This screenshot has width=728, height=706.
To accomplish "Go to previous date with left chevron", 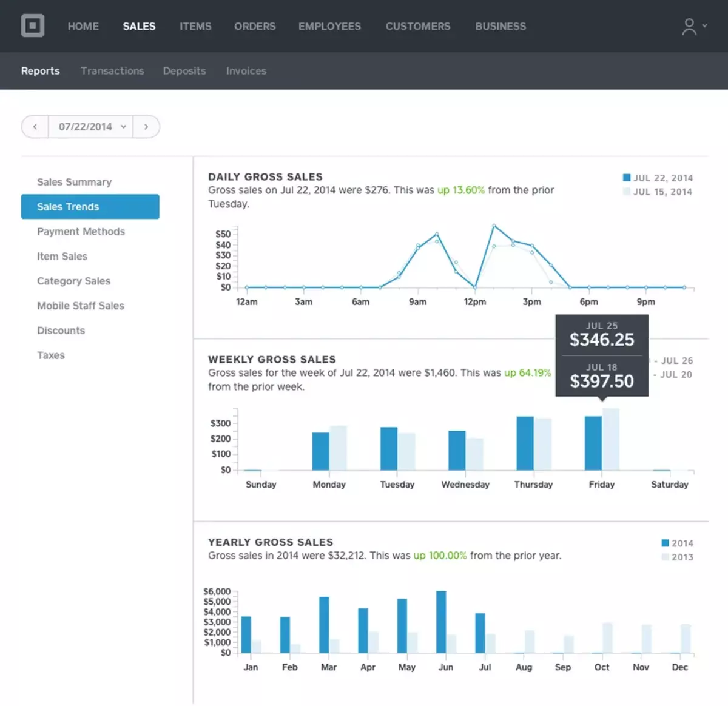I will click(35, 127).
